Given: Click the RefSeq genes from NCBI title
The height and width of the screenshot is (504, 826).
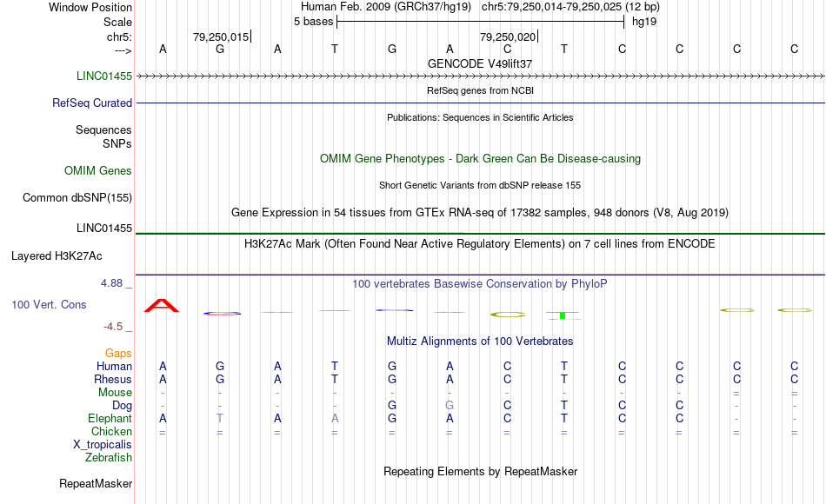Looking at the screenshot, I should tap(481, 90).
